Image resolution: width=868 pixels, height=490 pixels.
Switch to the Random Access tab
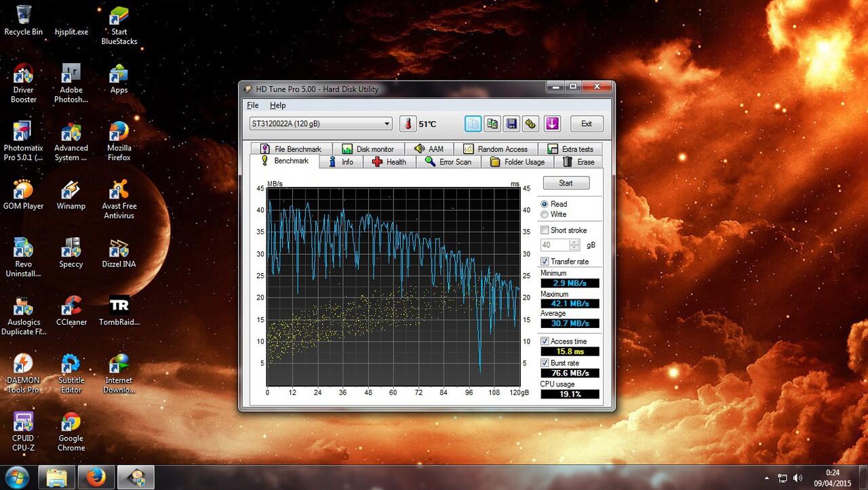[496, 149]
